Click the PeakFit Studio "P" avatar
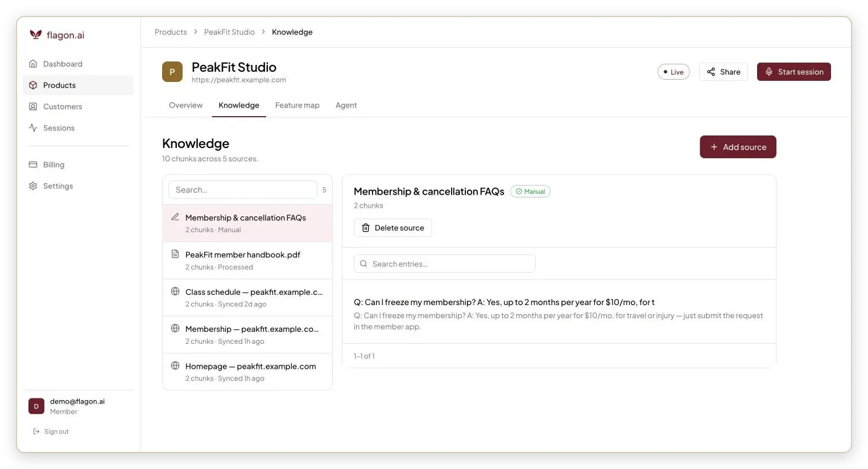The image size is (868, 469). click(172, 72)
